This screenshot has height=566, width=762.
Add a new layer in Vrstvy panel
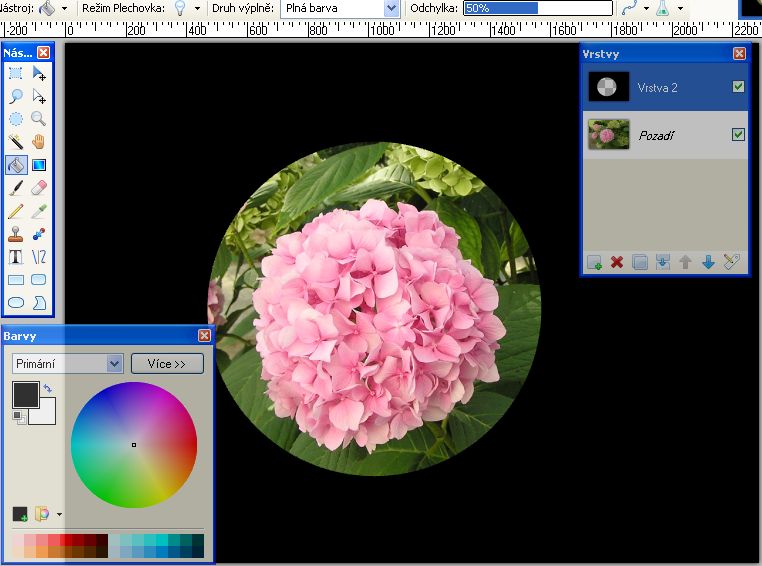pos(594,262)
